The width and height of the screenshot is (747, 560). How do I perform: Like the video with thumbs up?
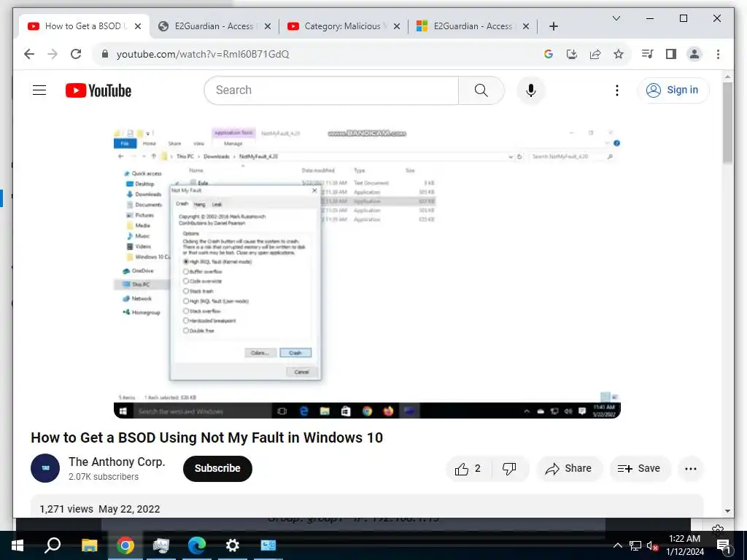468,469
